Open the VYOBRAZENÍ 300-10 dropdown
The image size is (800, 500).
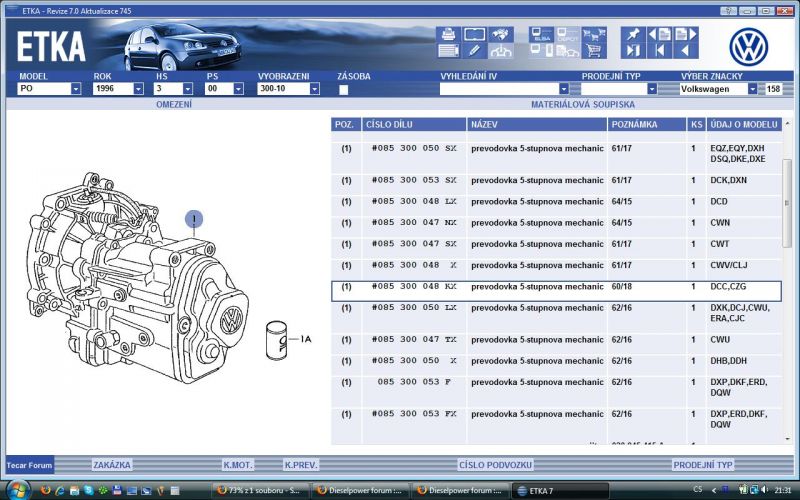[x=314, y=89]
